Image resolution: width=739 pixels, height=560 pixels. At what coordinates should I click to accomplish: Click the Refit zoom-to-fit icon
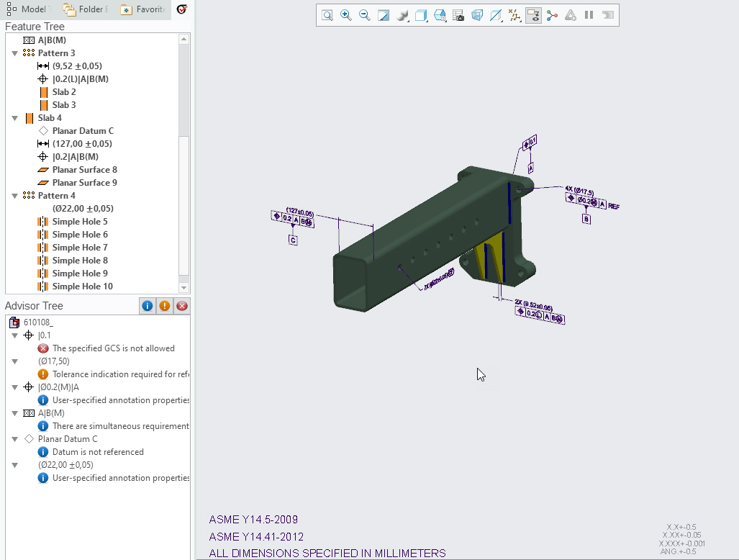[x=327, y=15]
